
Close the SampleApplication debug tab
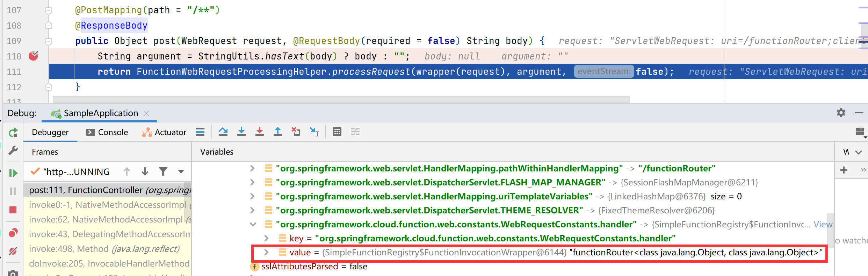(146, 113)
